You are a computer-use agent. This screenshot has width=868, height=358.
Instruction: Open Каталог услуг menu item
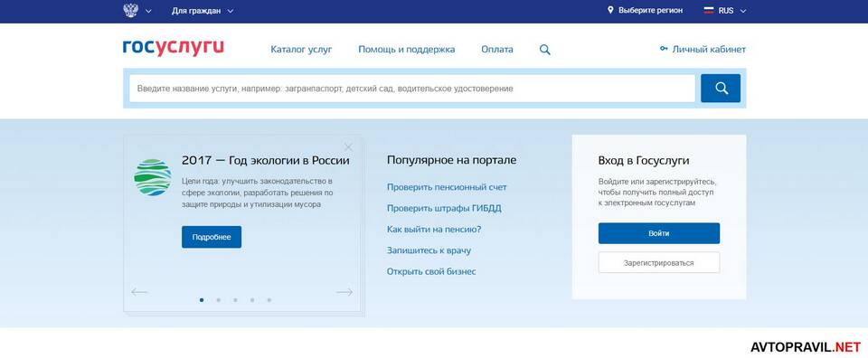point(301,49)
